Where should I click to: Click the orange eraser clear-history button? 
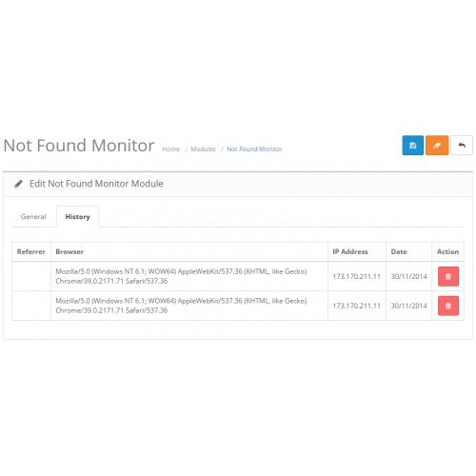[437, 146]
